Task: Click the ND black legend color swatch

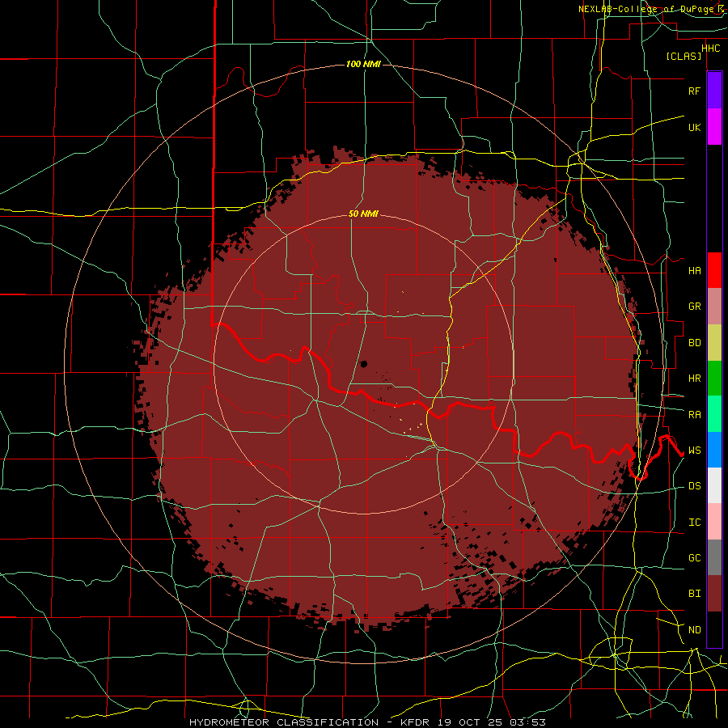Action: (714, 629)
